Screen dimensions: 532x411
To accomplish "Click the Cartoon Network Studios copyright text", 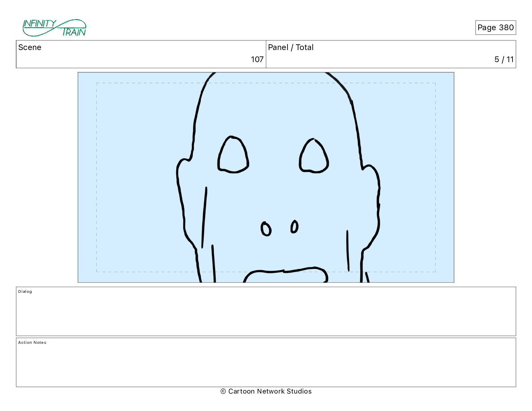I will tap(266, 391).
